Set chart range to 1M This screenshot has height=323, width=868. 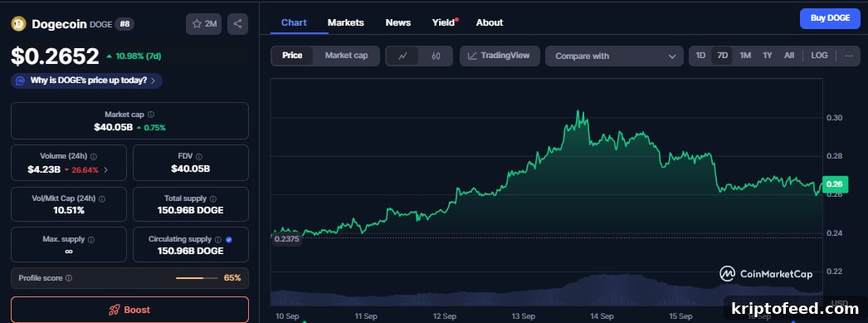(745, 56)
